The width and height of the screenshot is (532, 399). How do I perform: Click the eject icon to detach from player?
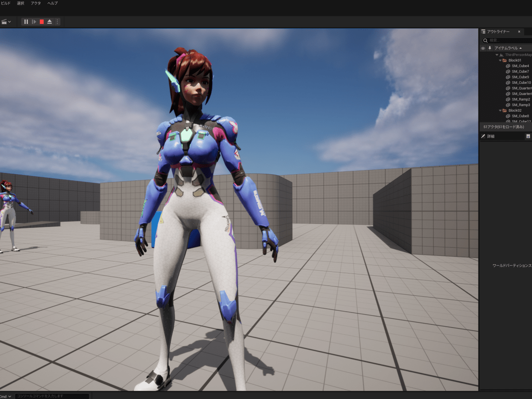coord(50,21)
